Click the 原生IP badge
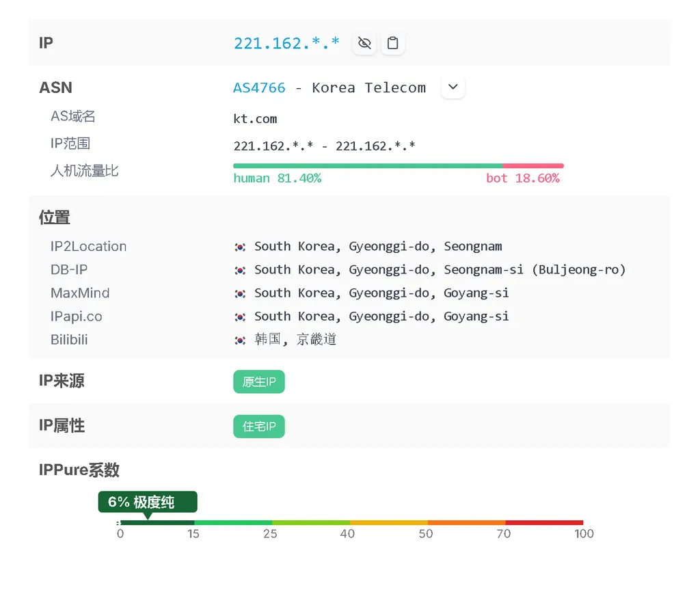The height and width of the screenshot is (605, 700). (x=258, y=381)
